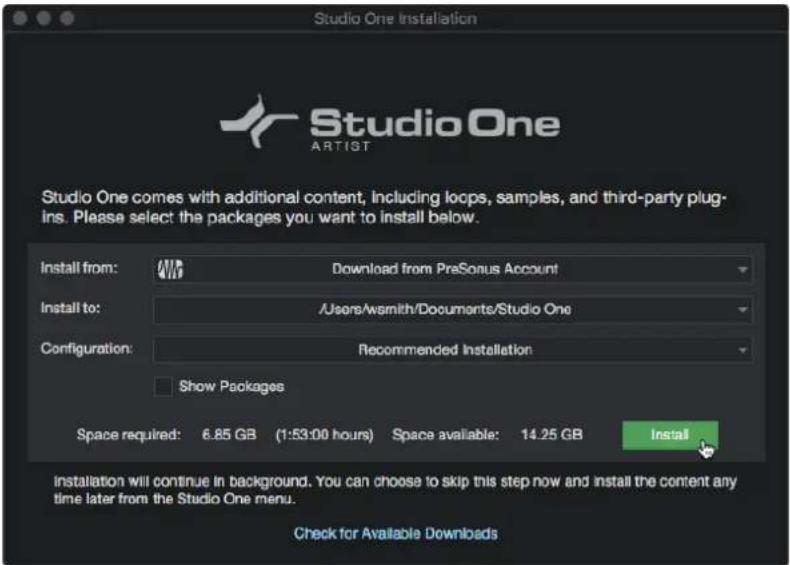The width and height of the screenshot is (790, 565).
Task: Click the 1:53:00 hours estimate
Action: coord(324,435)
